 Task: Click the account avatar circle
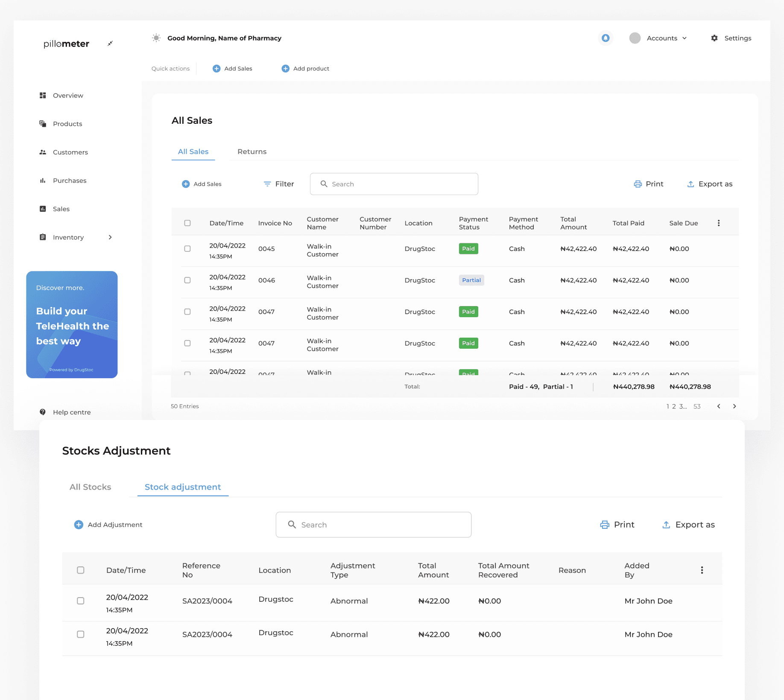point(635,38)
